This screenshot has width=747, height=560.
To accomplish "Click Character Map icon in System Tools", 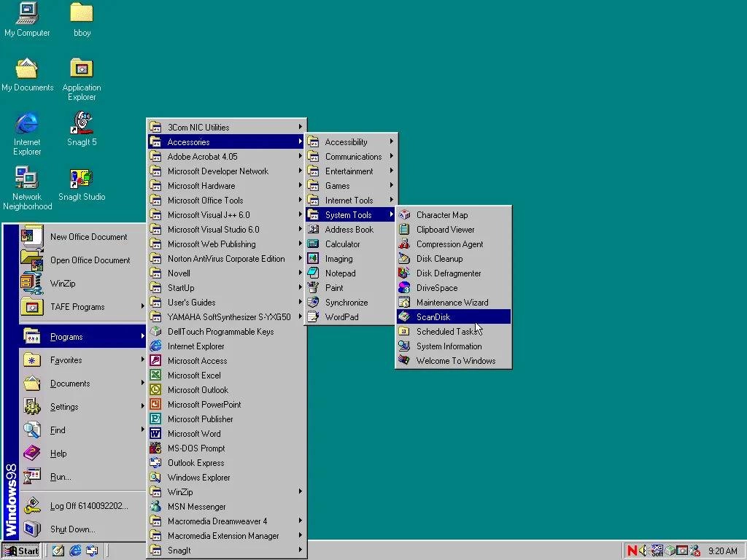I will 404,215.
